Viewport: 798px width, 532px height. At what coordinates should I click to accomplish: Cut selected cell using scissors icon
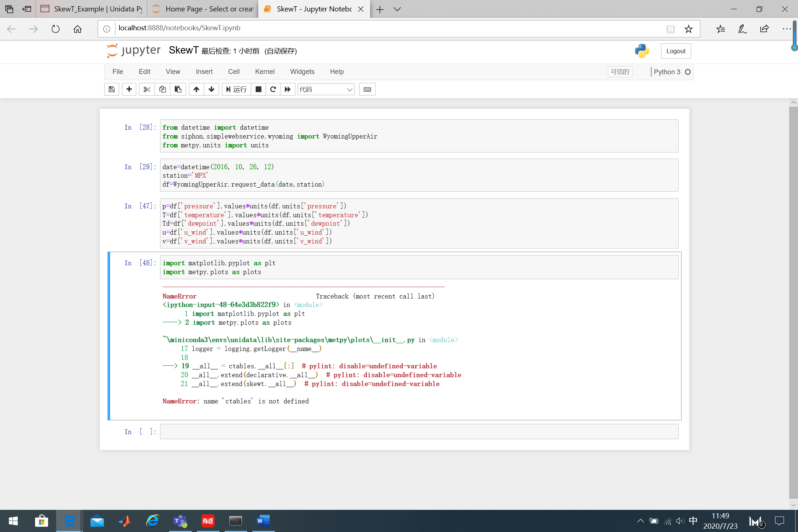pyautogui.click(x=147, y=89)
